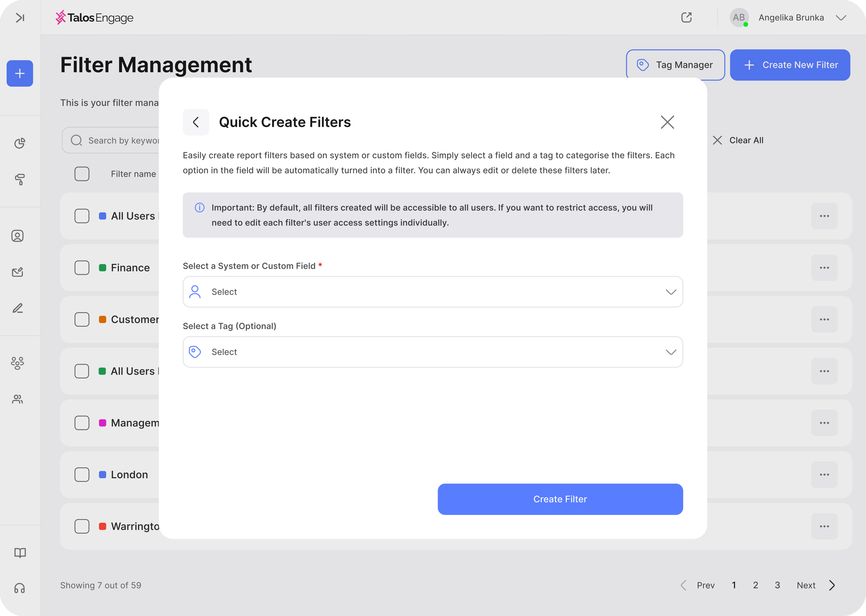This screenshot has height=616, width=866.
Task: Open the Select a Tag dropdown
Action: (x=433, y=352)
